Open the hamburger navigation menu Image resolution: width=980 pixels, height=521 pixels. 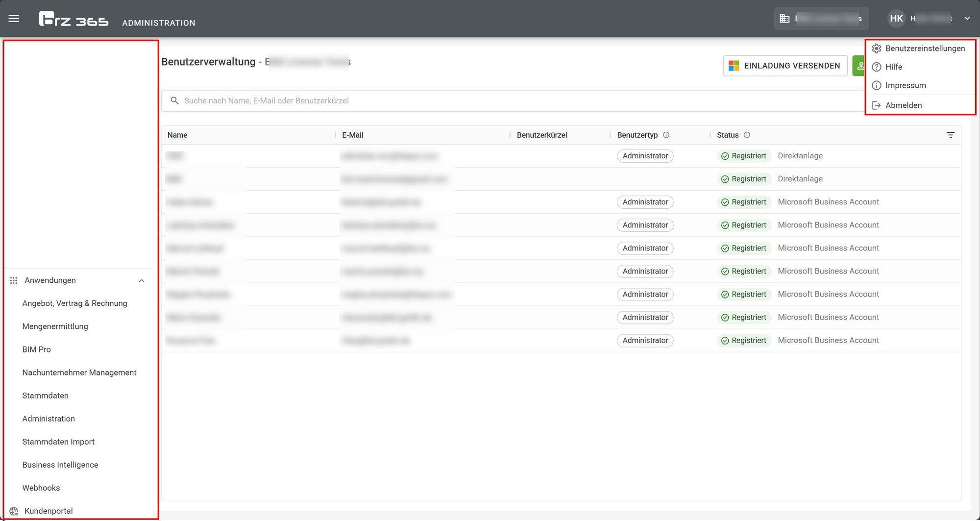(14, 19)
